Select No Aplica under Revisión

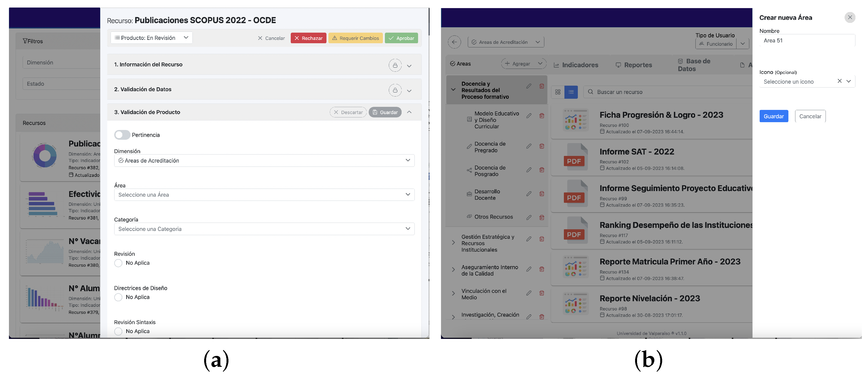coord(118,263)
